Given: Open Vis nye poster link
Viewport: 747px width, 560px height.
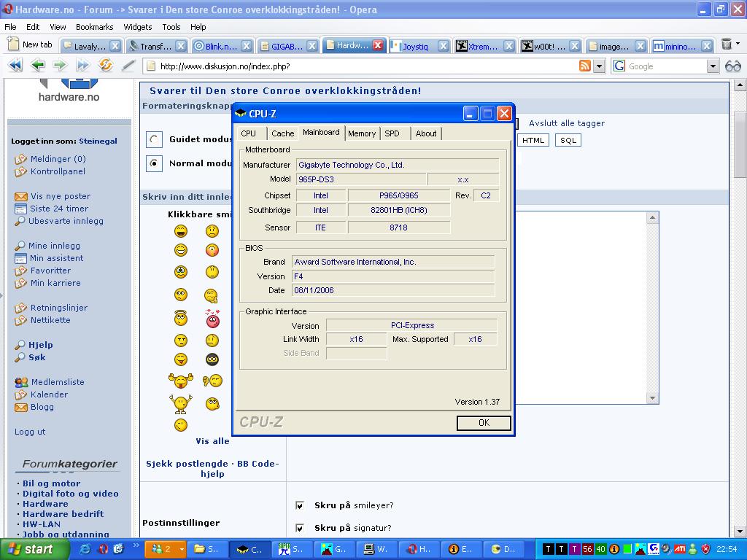Looking at the screenshot, I should 60,196.
